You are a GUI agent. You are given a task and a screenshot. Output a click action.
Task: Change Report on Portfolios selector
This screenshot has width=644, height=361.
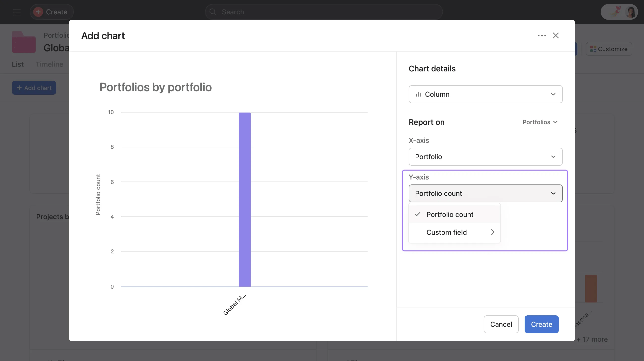pos(540,122)
